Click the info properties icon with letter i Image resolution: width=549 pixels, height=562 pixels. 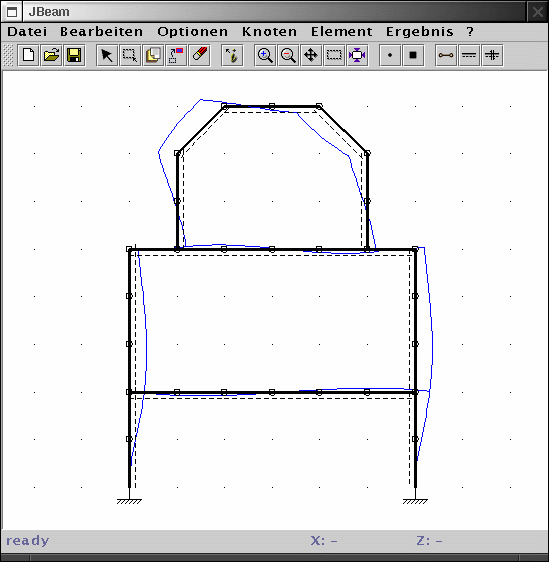coord(232,56)
